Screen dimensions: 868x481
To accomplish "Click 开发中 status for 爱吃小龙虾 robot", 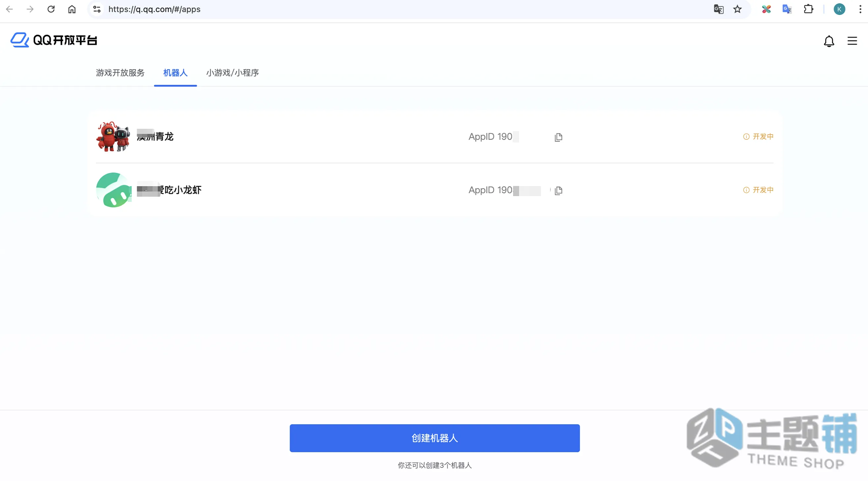I will pos(758,190).
